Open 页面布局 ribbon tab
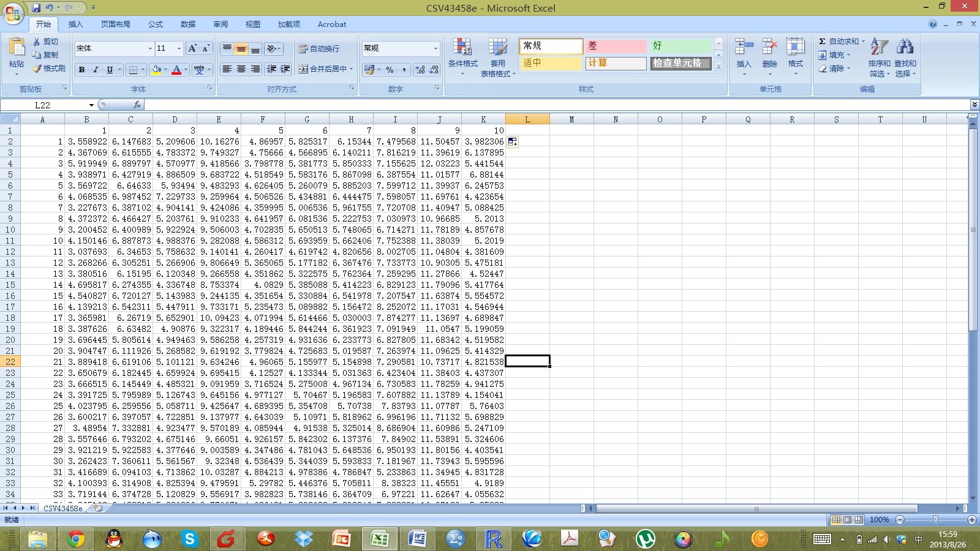Viewport: 980px width, 551px height. click(x=116, y=24)
